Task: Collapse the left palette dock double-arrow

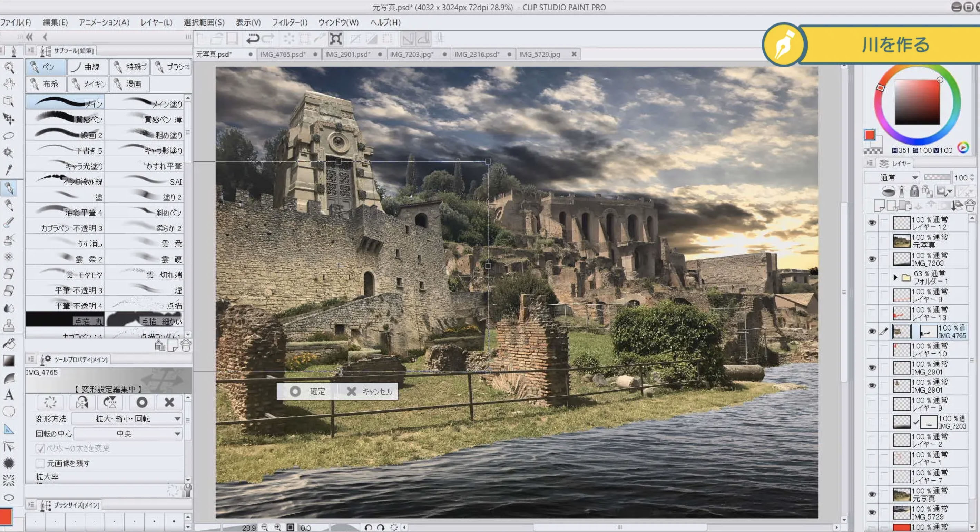Action: (x=29, y=37)
